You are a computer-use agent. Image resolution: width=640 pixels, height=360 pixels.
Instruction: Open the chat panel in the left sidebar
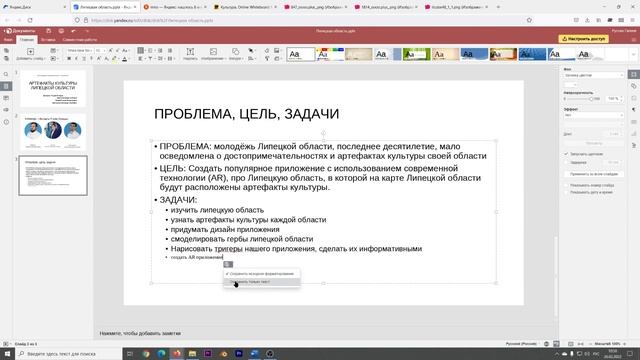pos(6,110)
